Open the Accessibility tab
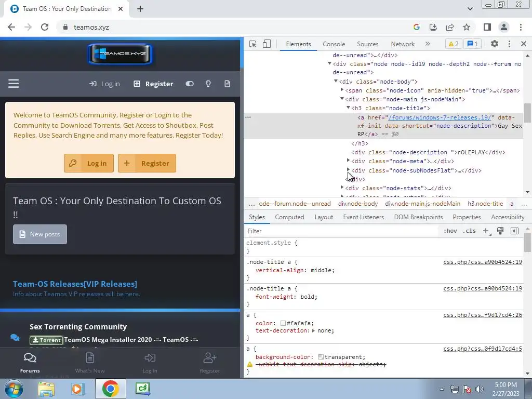The image size is (532, 399). pos(508,217)
